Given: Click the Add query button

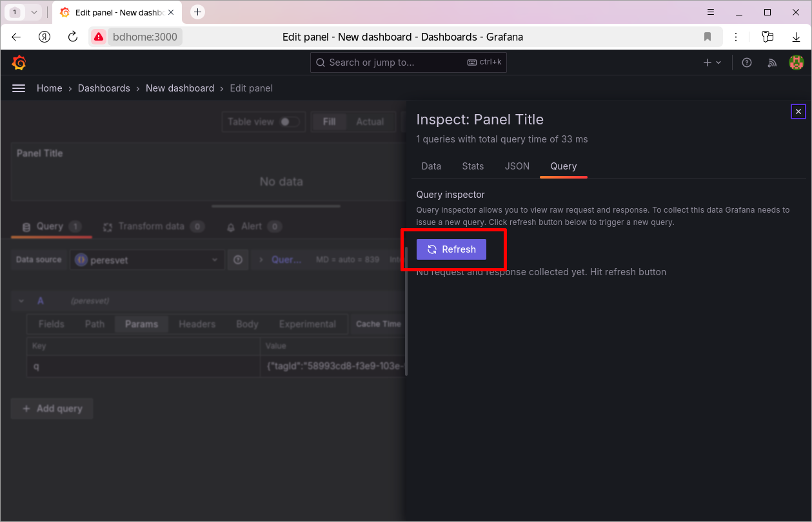Looking at the screenshot, I should coord(52,409).
